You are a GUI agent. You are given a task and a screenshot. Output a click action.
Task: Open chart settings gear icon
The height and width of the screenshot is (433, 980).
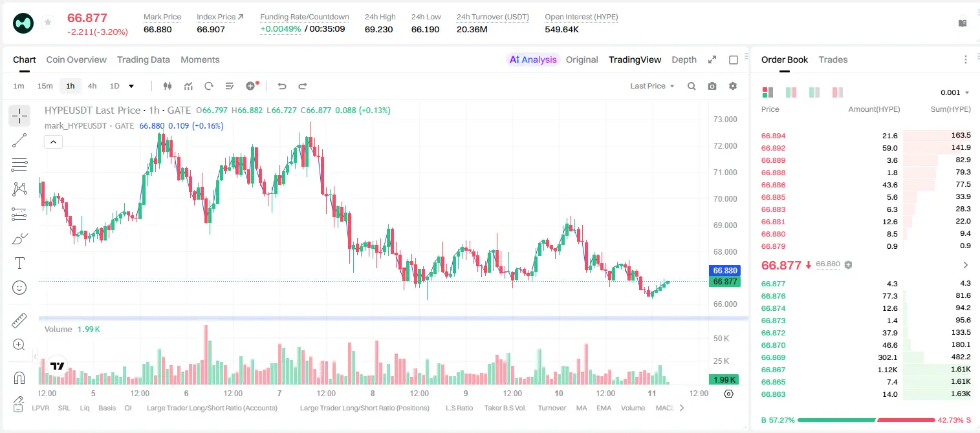[x=733, y=86]
